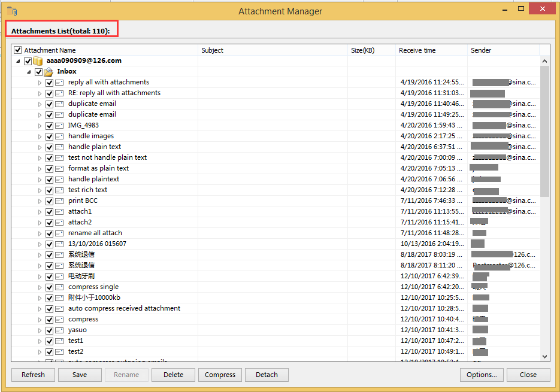Click the Detach button
The image size is (560, 392).
tap(266, 375)
